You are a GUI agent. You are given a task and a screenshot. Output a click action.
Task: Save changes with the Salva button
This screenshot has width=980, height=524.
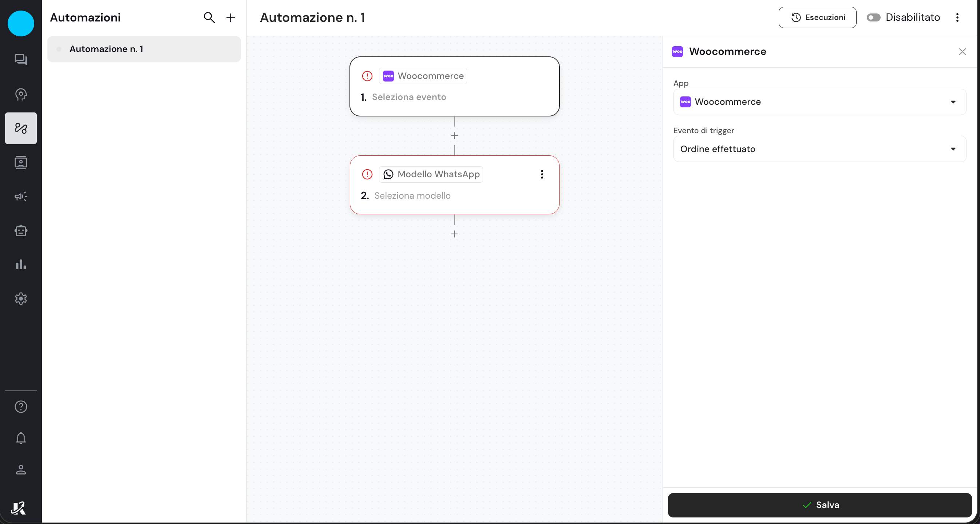820,505
